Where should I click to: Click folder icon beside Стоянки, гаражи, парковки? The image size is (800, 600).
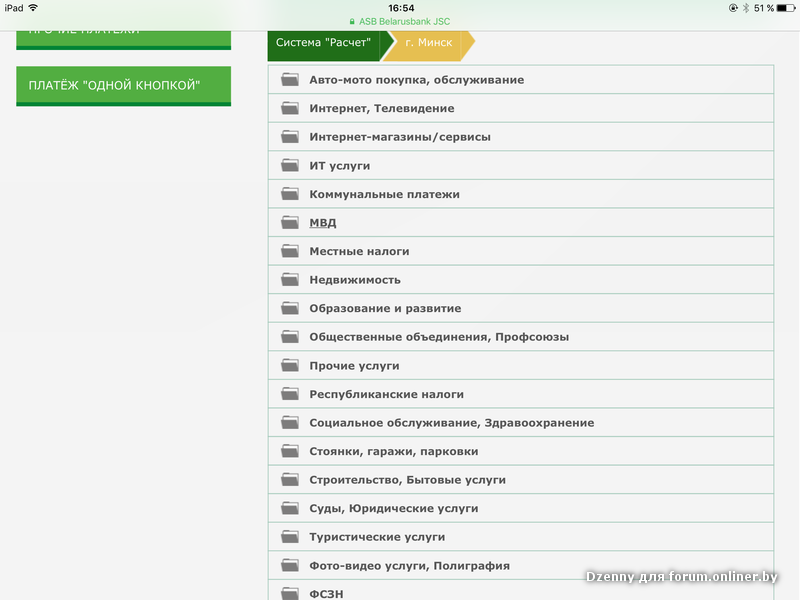point(290,451)
